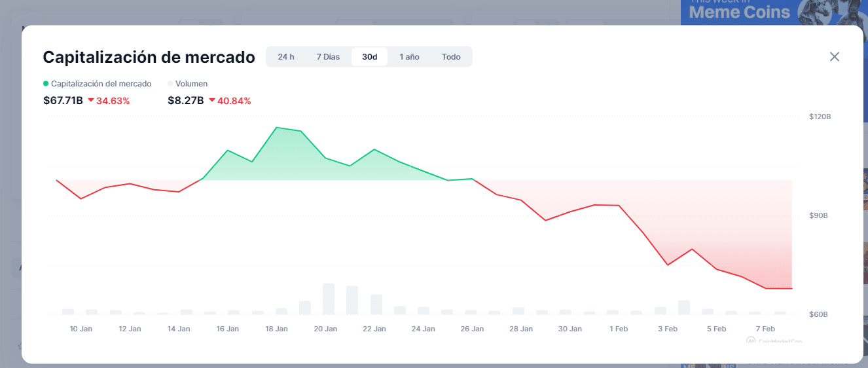Click the 40.84% volume change
This screenshot has height=368, width=868.
[230, 101]
